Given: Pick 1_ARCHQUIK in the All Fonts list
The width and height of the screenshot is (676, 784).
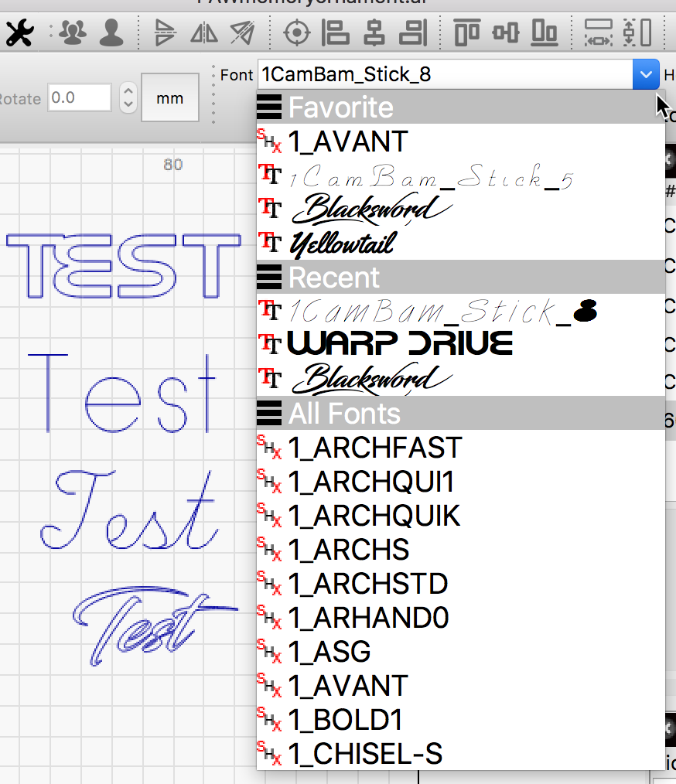Looking at the screenshot, I should [374, 516].
